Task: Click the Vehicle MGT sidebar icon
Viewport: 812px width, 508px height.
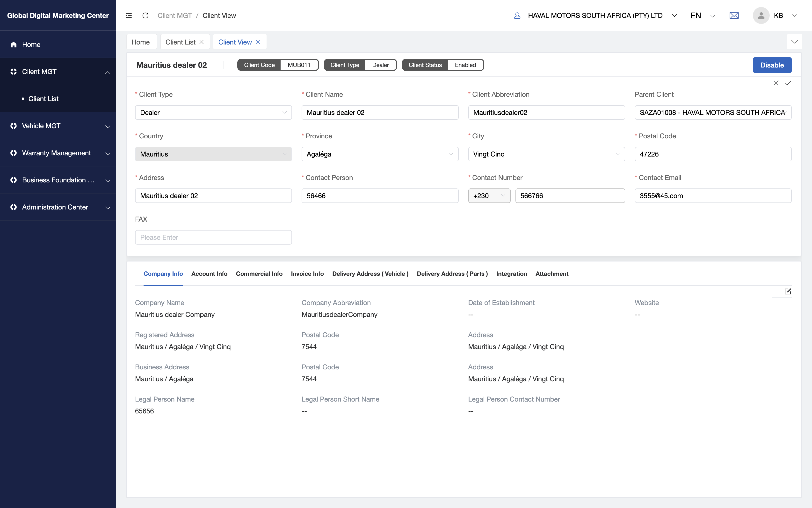Action: point(14,126)
